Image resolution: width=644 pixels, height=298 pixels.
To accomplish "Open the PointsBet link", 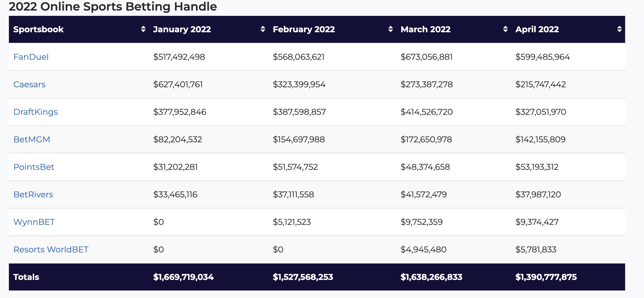I will tap(34, 167).
